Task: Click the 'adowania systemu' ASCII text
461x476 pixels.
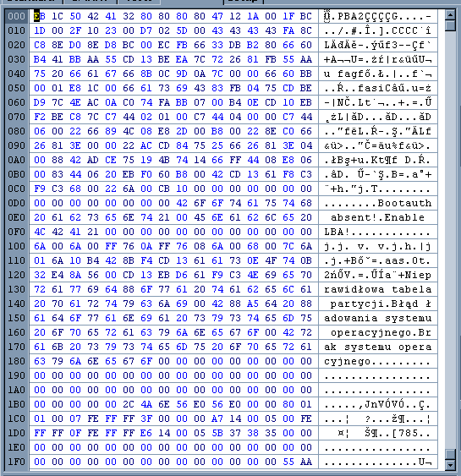Action: [377, 318]
